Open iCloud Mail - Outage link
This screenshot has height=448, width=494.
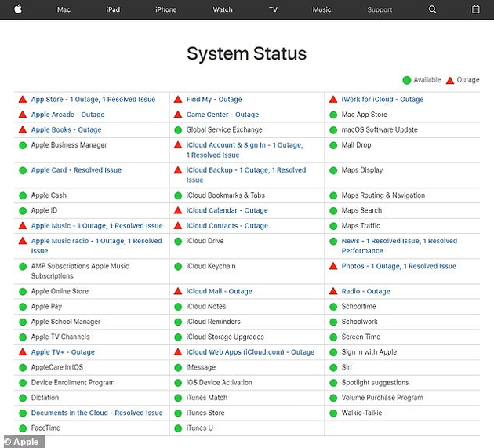[219, 291]
